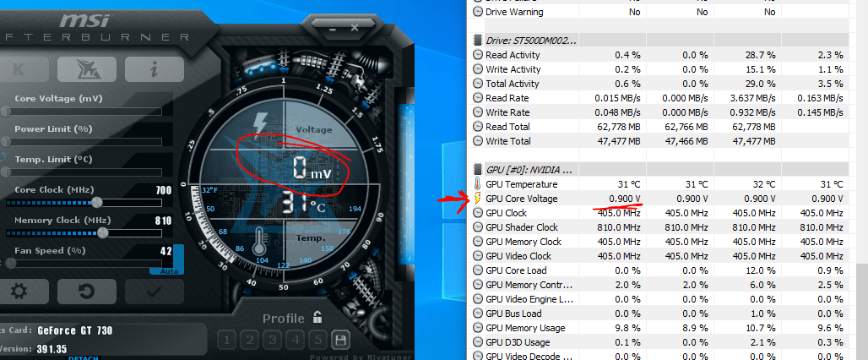Click the GPU Temperature thermometer icon
868x360 pixels.
478,184
